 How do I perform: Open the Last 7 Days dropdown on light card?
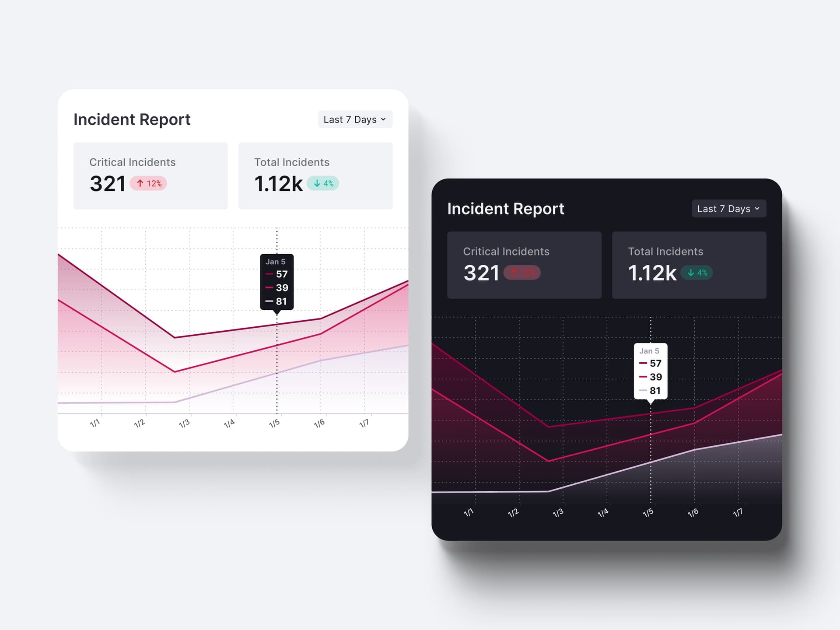[355, 119]
